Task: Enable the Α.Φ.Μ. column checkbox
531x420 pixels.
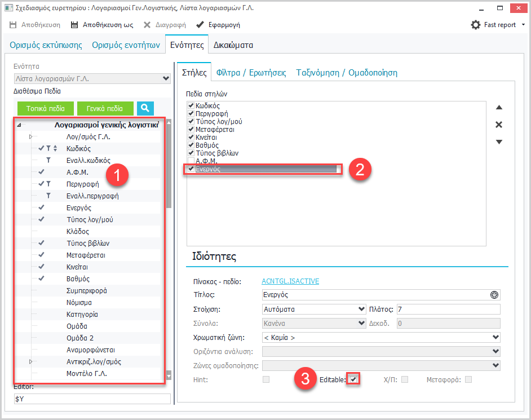Action: pos(191,161)
